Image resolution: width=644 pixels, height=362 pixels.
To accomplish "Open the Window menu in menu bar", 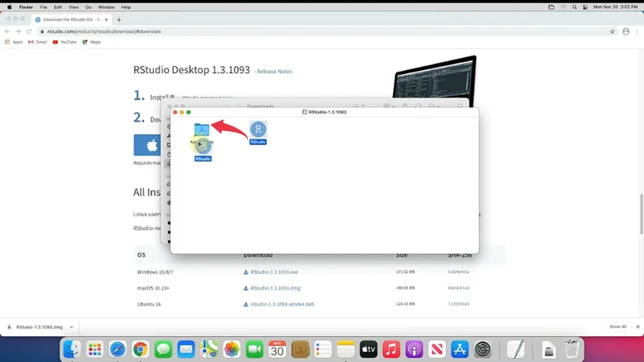I will point(106,6).
